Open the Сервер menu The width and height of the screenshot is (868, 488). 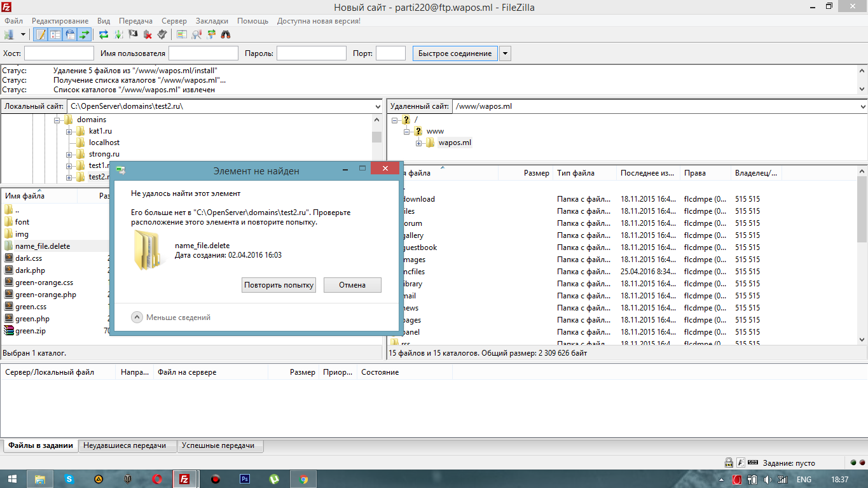pos(174,21)
